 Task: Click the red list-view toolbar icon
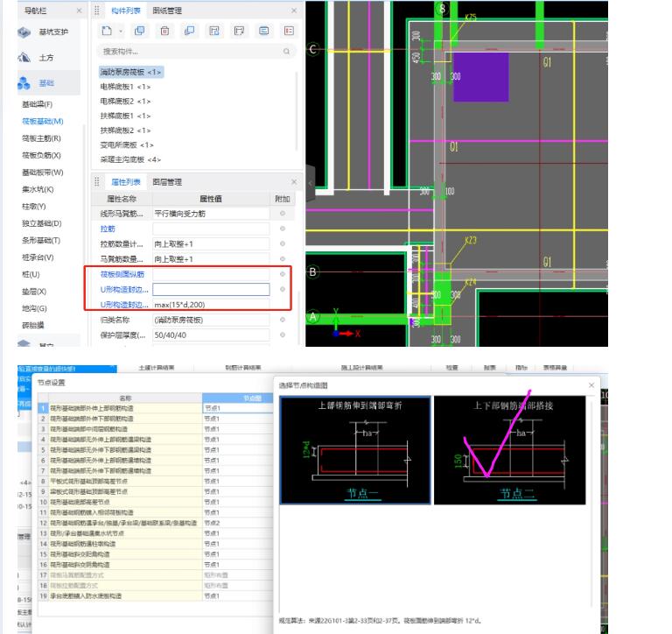[x=289, y=31]
